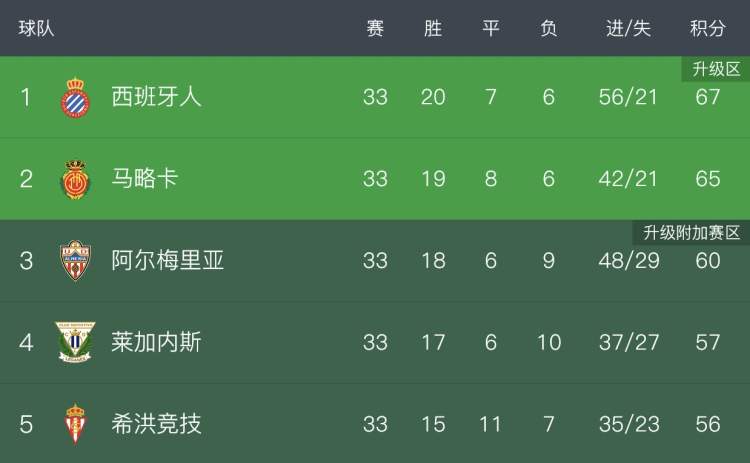Click the Almería club crest icon

pyautogui.click(x=75, y=261)
